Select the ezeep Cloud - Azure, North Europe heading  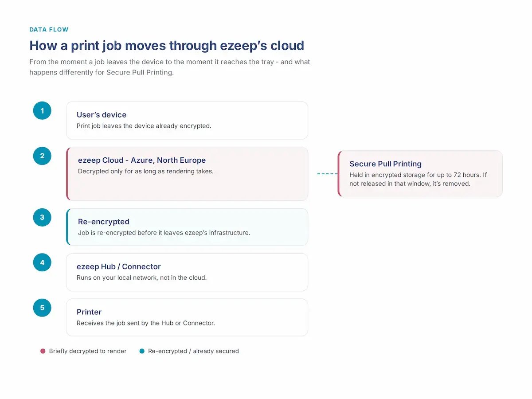tap(142, 160)
